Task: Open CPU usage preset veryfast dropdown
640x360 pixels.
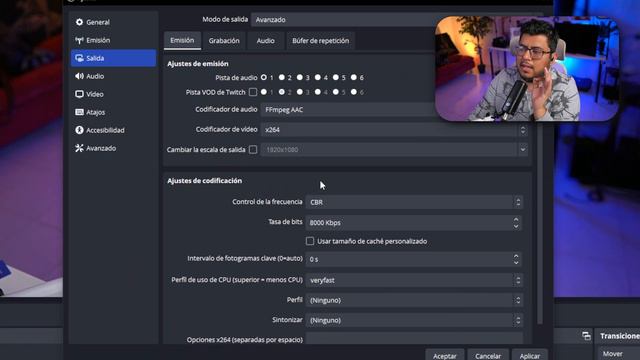Action: [414, 280]
